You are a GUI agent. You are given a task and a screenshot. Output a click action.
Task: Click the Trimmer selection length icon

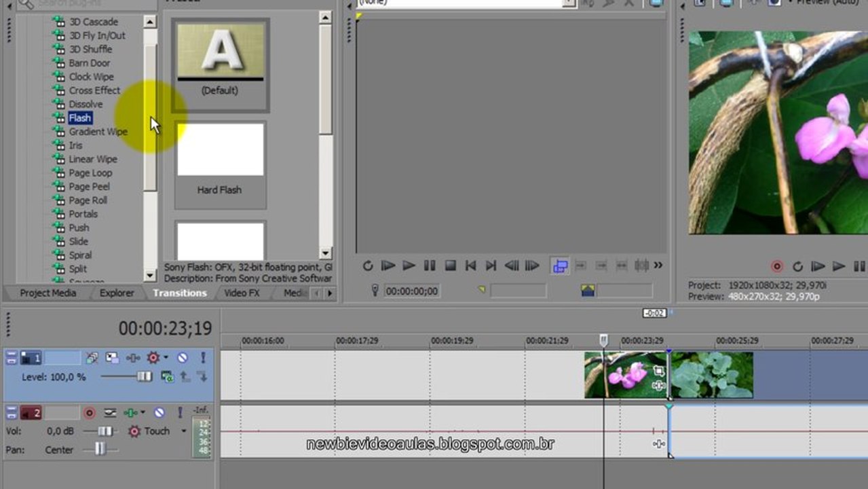[588, 291]
